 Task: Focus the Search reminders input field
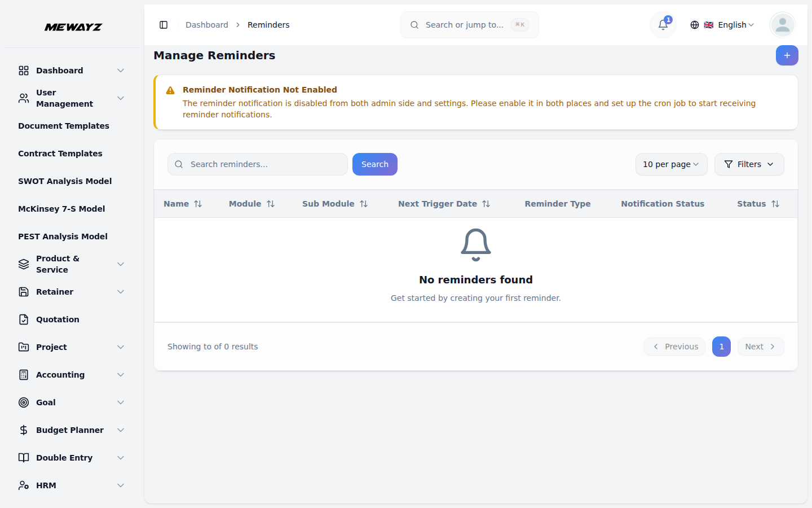(258, 164)
